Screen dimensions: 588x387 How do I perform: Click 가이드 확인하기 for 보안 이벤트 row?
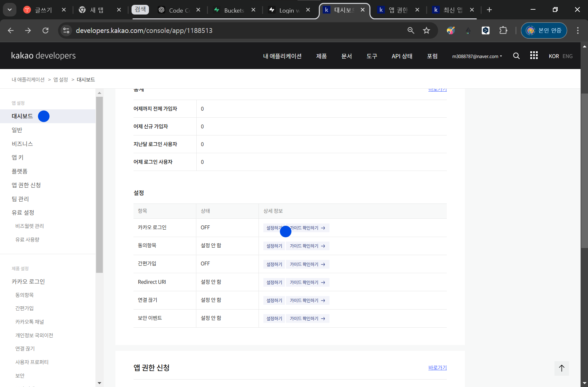tap(308, 319)
